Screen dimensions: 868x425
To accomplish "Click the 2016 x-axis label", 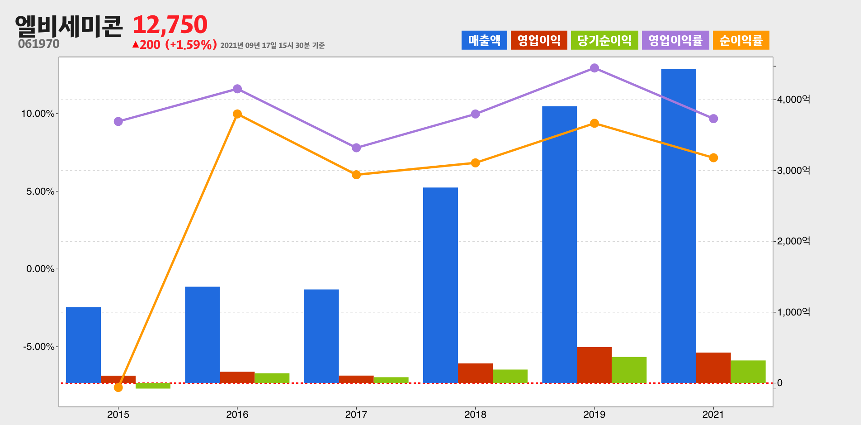I will pos(237,415).
